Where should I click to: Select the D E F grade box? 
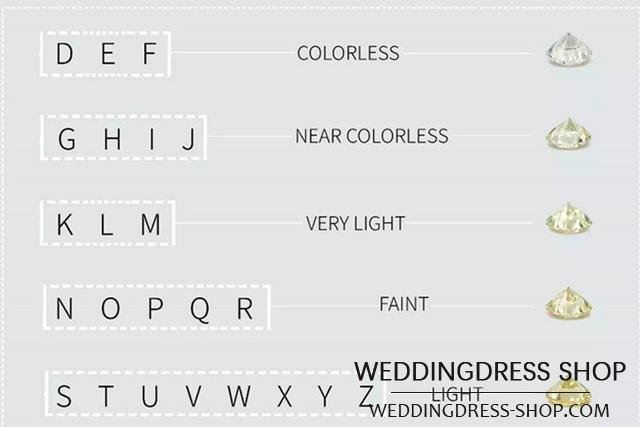coord(105,53)
